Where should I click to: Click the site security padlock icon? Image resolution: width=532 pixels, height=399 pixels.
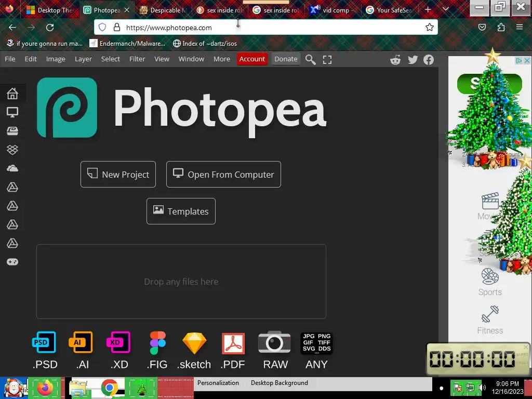pyautogui.click(x=117, y=27)
